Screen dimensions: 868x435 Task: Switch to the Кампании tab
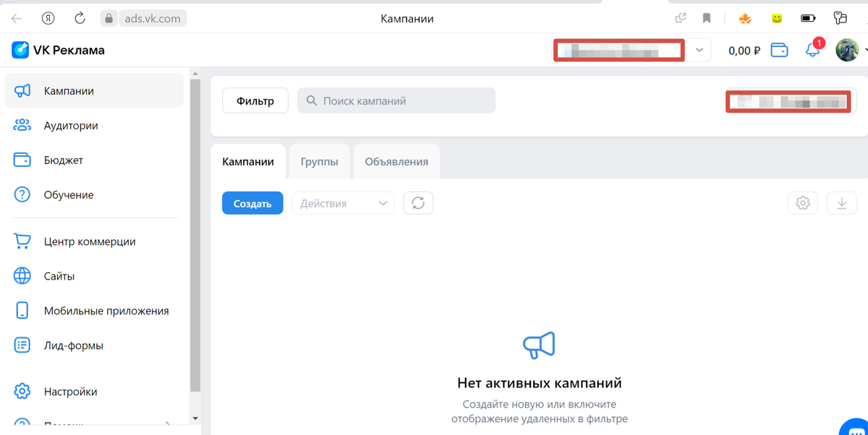point(248,161)
